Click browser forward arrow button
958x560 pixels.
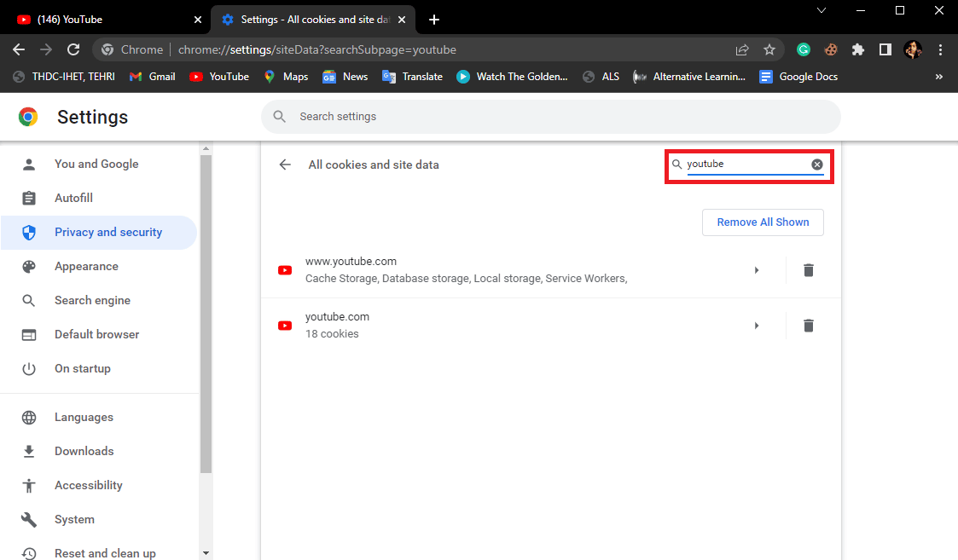46,49
